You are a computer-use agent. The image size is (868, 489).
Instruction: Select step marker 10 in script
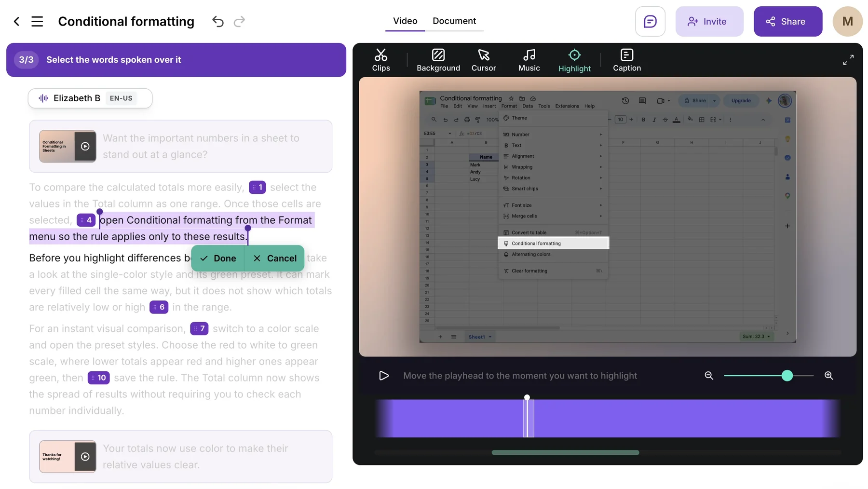click(x=98, y=378)
